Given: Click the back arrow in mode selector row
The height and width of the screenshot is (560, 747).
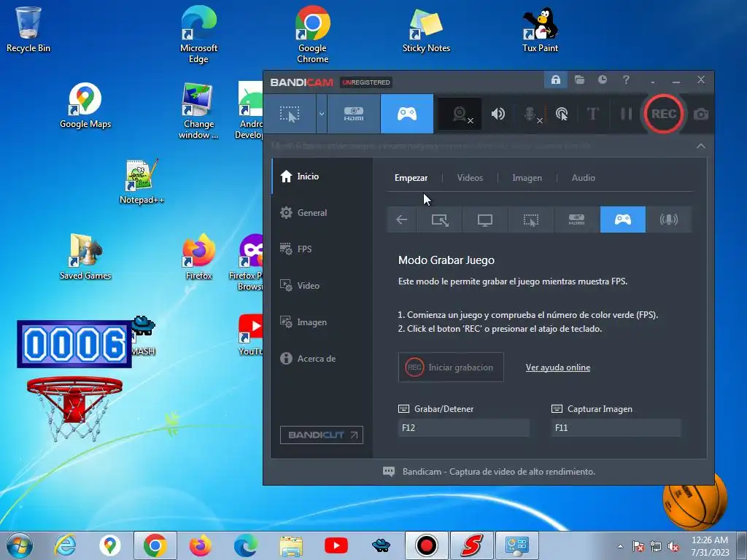Looking at the screenshot, I should [x=402, y=219].
